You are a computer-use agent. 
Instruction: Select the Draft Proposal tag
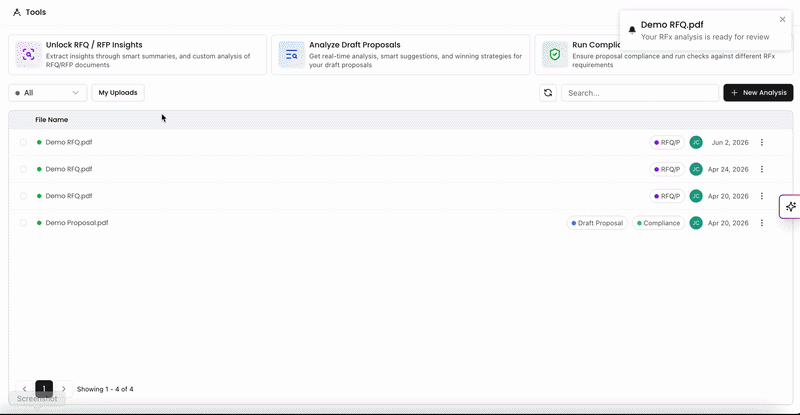(x=597, y=223)
